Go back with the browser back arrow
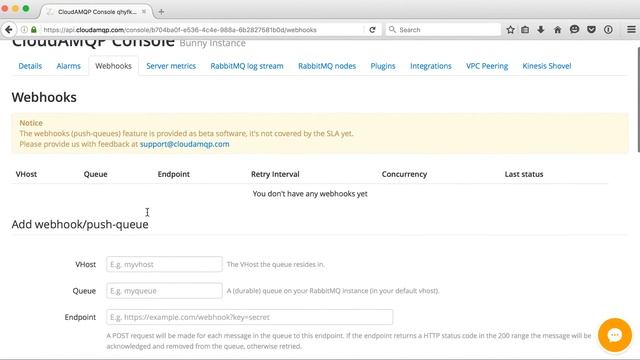Image resolution: width=640 pixels, height=360 pixels. [x=9, y=30]
